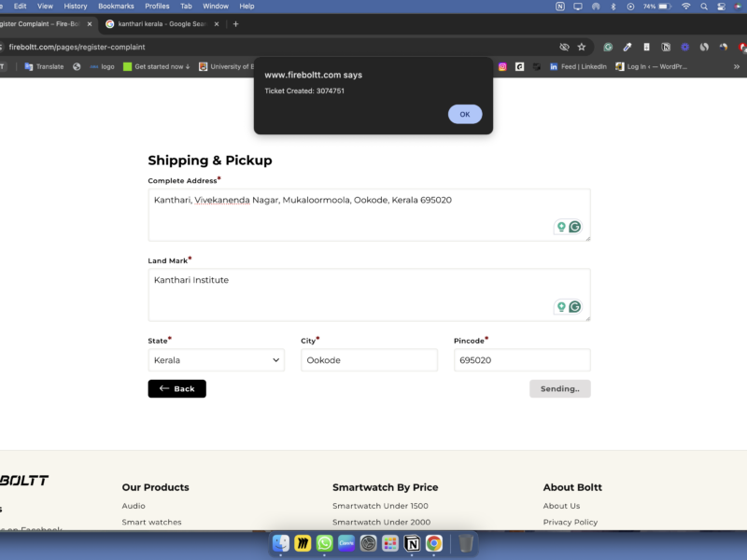
Task: Click the Back button on the form
Action: point(176,388)
